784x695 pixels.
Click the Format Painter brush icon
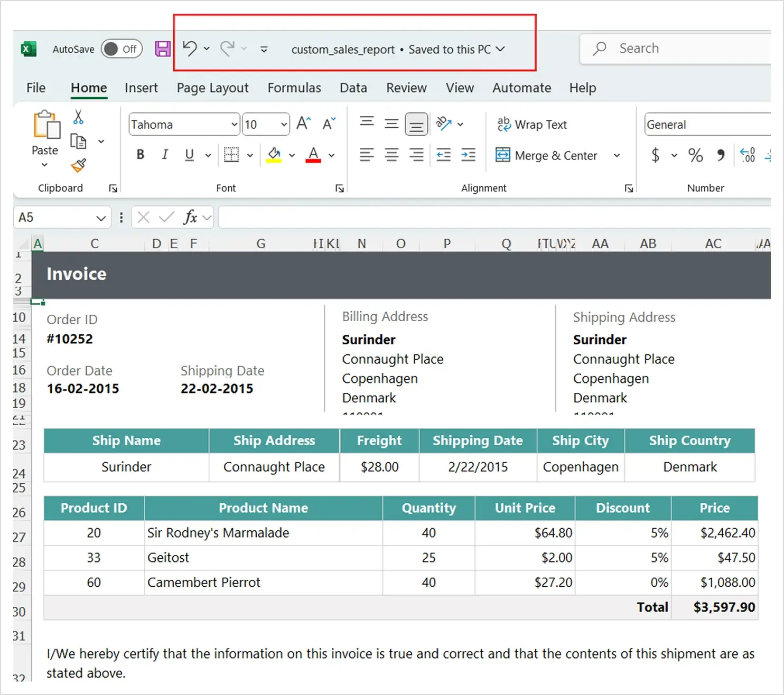(78, 165)
